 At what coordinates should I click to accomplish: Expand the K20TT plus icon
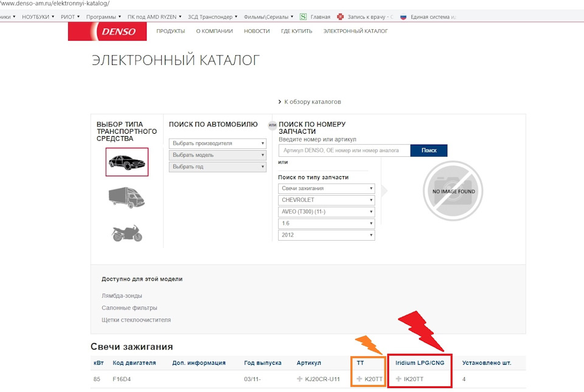[x=359, y=379]
